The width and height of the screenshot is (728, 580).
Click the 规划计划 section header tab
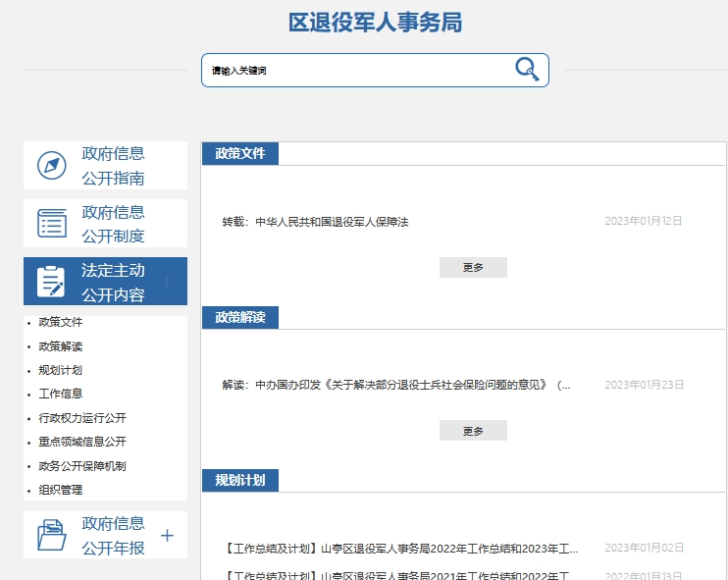pyautogui.click(x=240, y=480)
